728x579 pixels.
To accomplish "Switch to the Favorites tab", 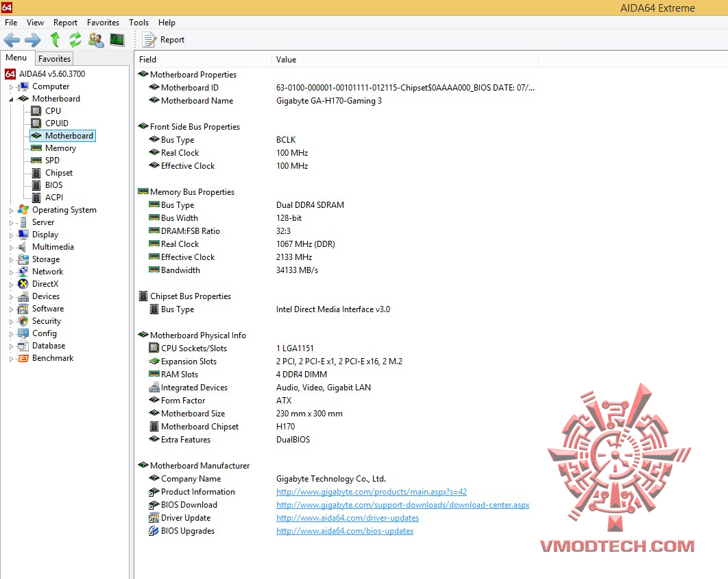I will pyautogui.click(x=54, y=58).
